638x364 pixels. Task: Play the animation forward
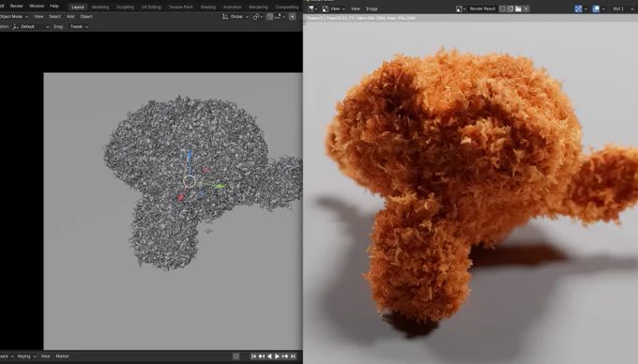click(277, 356)
